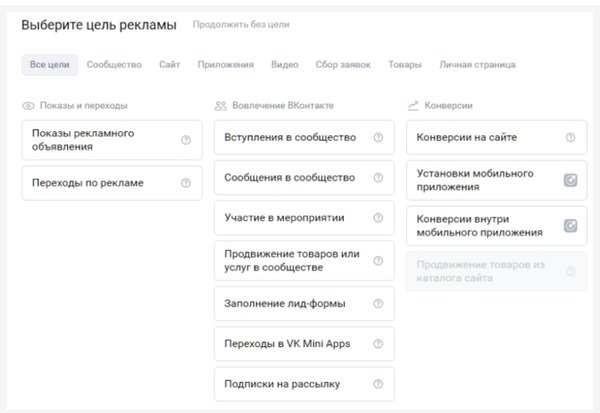This screenshot has height=413, width=600.
Task: Click help icon for Вступления в сообщество
Action: [378, 137]
